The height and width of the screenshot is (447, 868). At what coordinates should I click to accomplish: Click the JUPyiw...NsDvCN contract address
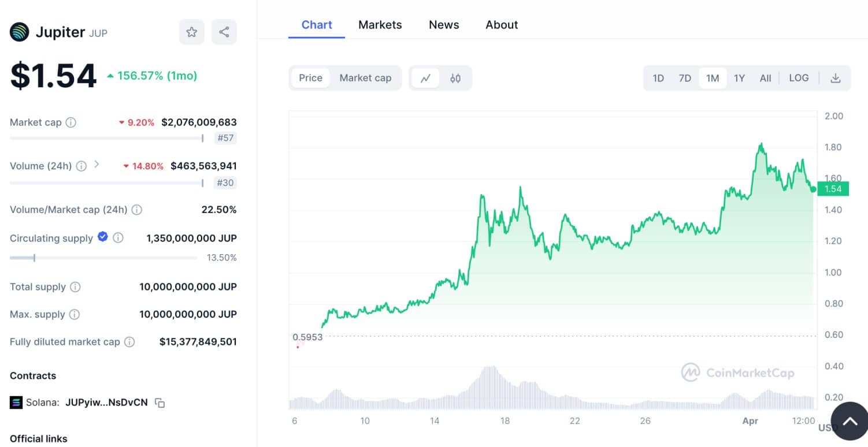[107, 403]
